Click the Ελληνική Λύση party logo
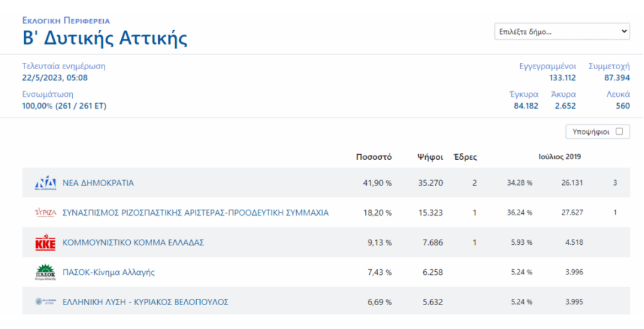 45,302
